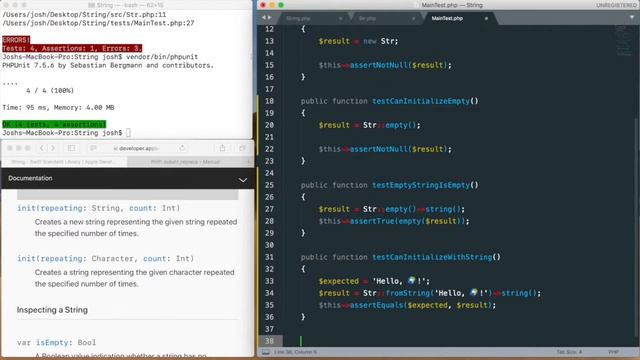
Task: Click the Documentation header link
Action: pyautogui.click(x=30, y=178)
